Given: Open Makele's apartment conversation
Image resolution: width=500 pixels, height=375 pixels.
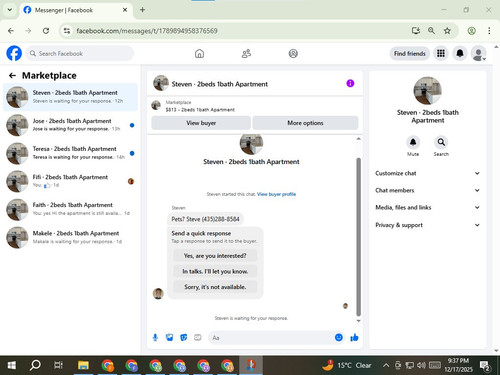Looking at the screenshot, I should 70,237.
